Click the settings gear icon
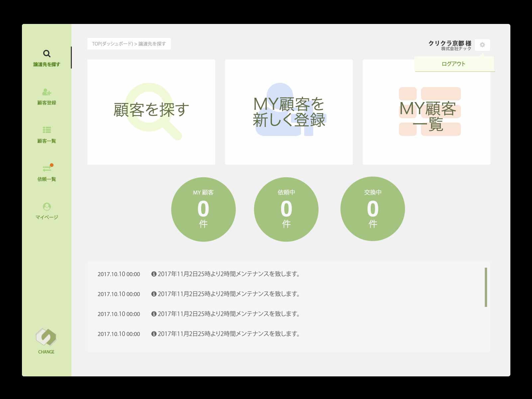 (482, 45)
